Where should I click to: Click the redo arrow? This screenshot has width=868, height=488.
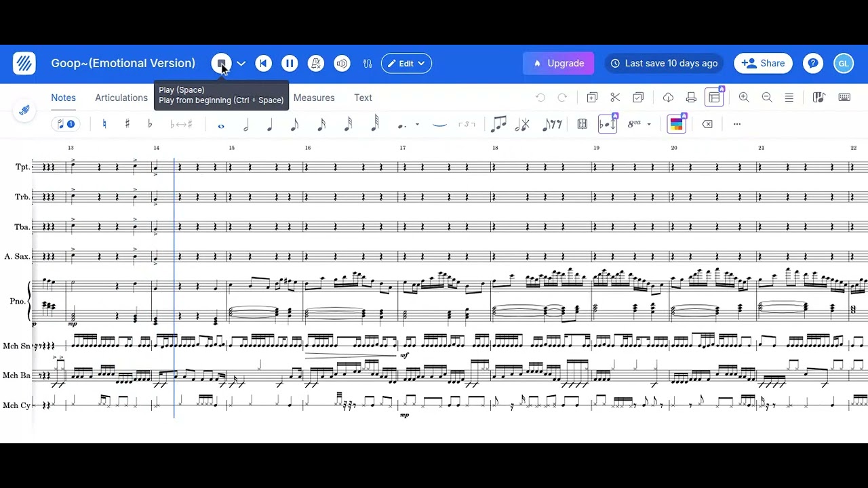point(562,98)
